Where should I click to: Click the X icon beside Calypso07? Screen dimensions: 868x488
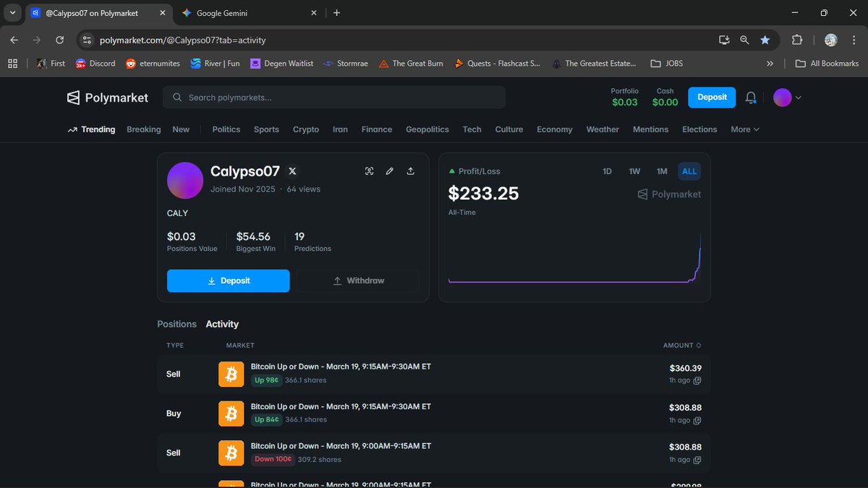[292, 171]
